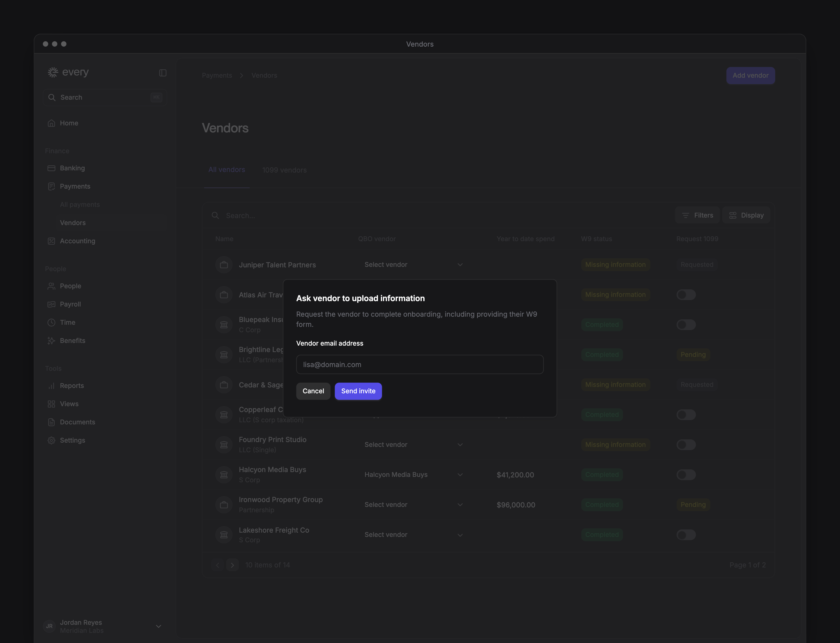This screenshot has height=643, width=840.
Task: Open All payments in sidebar
Action: (80, 205)
